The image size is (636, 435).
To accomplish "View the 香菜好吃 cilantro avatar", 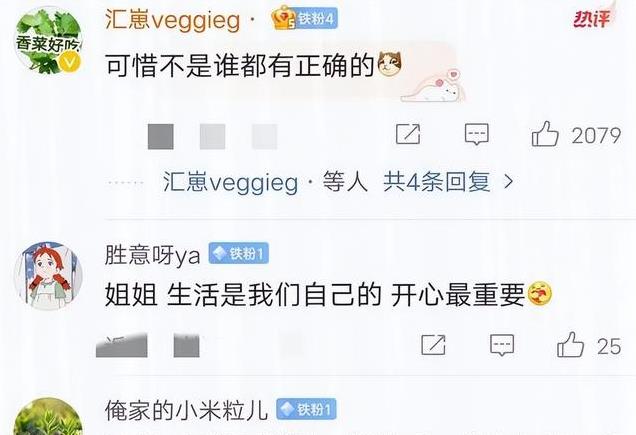I will pyautogui.click(x=48, y=41).
